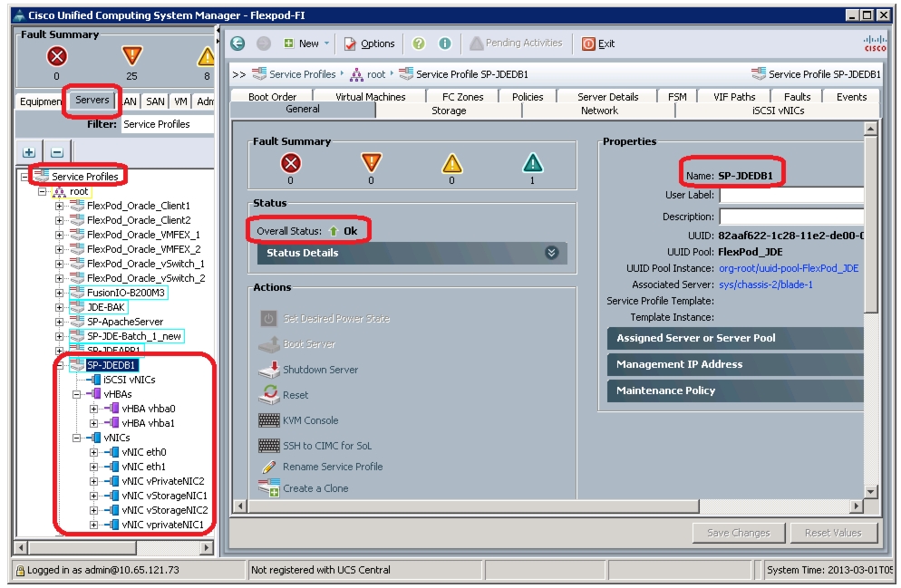Switch to the SAN tab

pyautogui.click(x=155, y=101)
